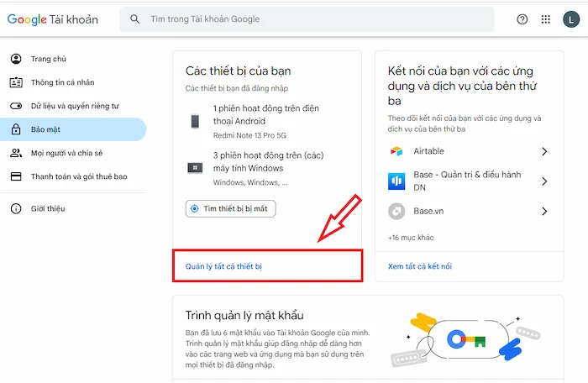Focus the Tìm trong Tài khoản Google field

coord(307,19)
